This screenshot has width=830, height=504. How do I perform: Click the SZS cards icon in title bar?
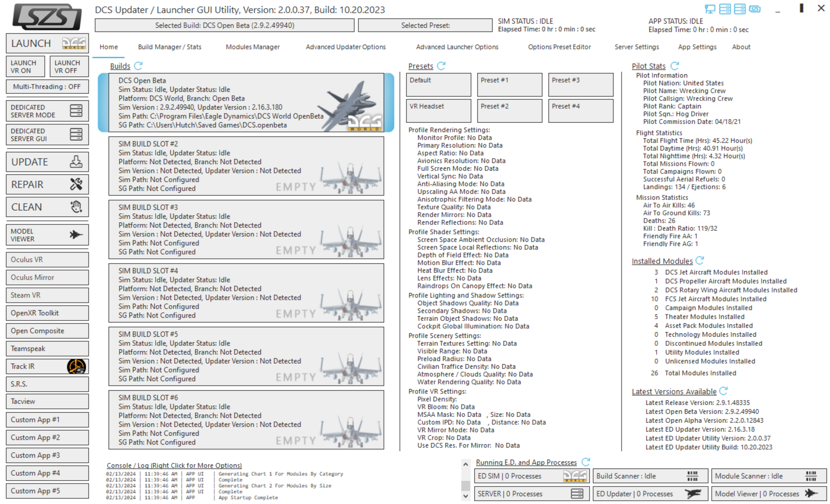tap(755, 9)
